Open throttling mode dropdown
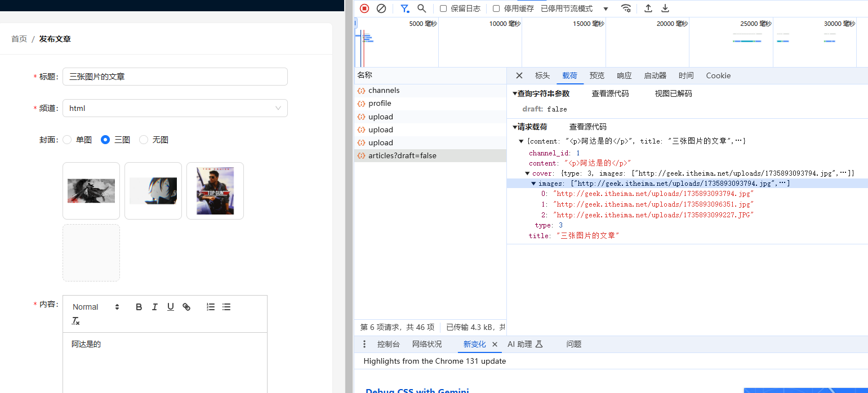868x393 pixels. [575, 8]
